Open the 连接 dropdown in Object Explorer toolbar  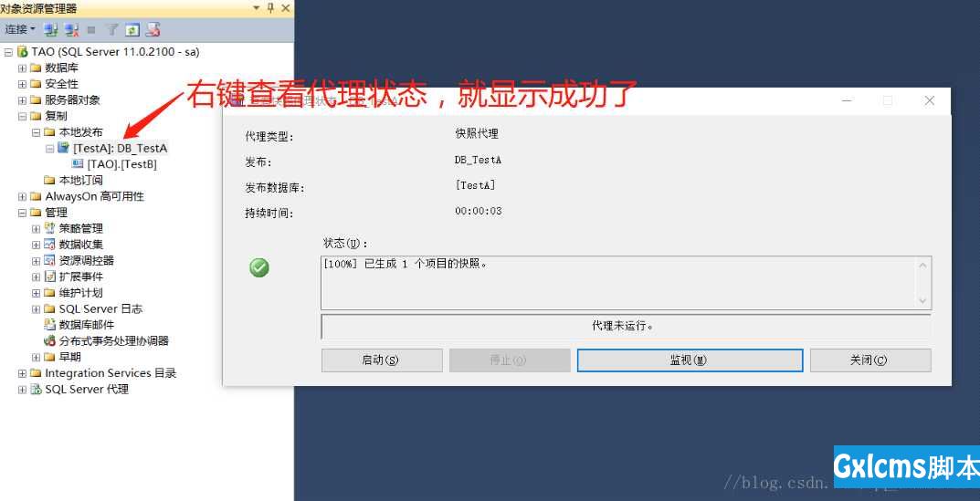(x=20, y=29)
